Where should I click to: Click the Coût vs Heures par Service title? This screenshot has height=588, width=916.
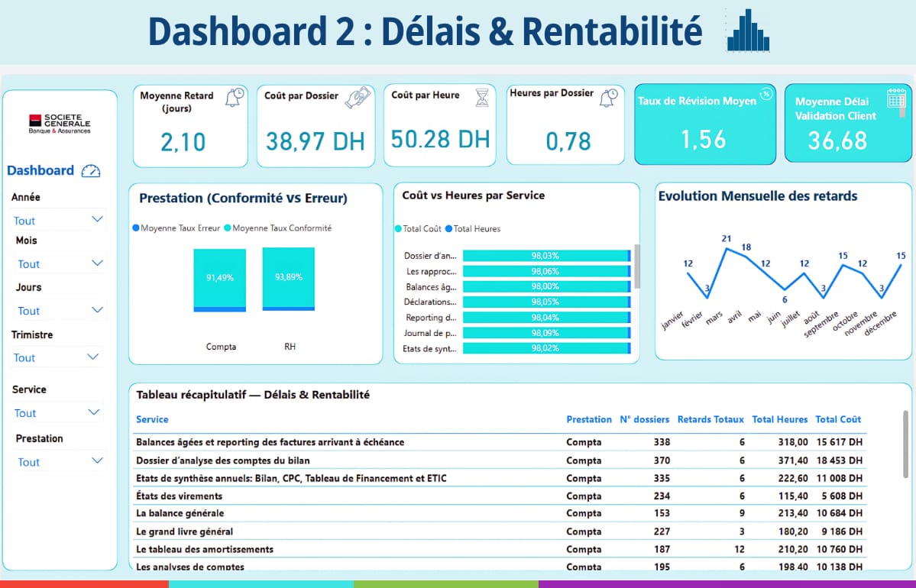[473, 195]
